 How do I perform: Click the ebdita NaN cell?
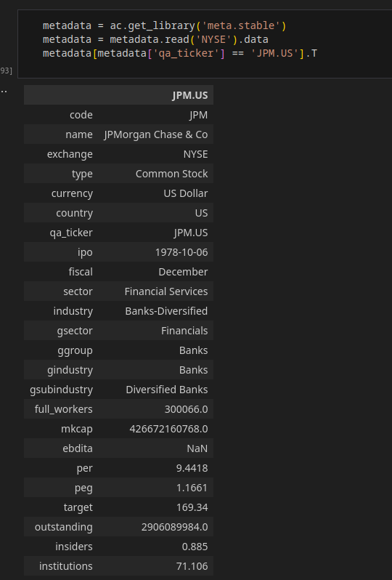point(197,448)
